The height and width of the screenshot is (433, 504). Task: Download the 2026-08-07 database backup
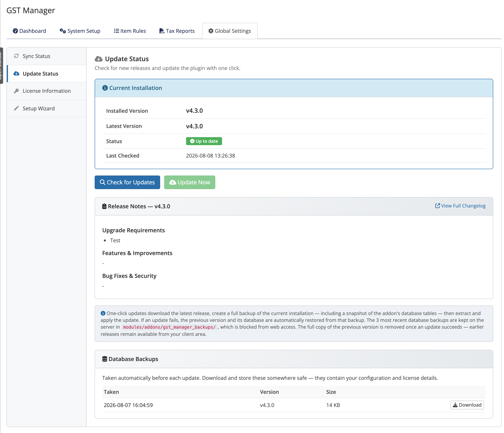467,405
